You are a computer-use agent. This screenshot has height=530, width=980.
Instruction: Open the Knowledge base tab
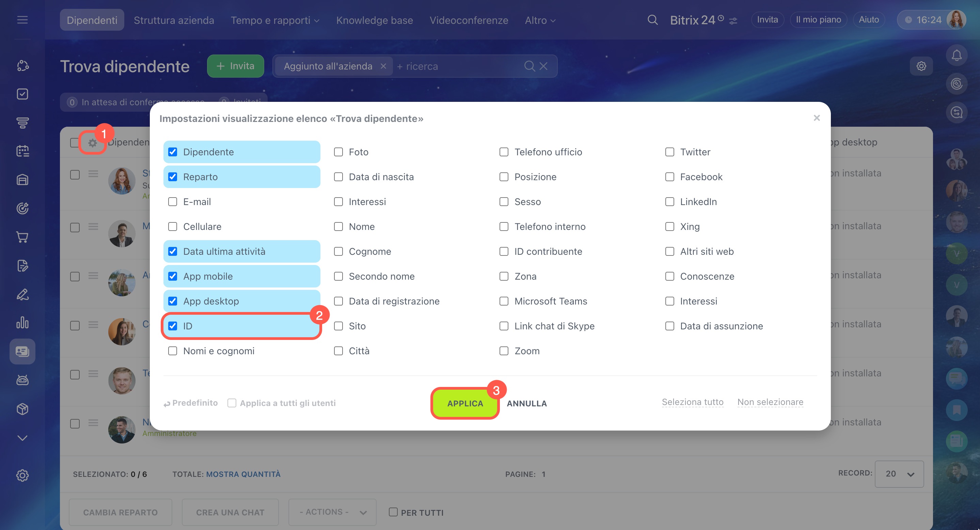[374, 20]
